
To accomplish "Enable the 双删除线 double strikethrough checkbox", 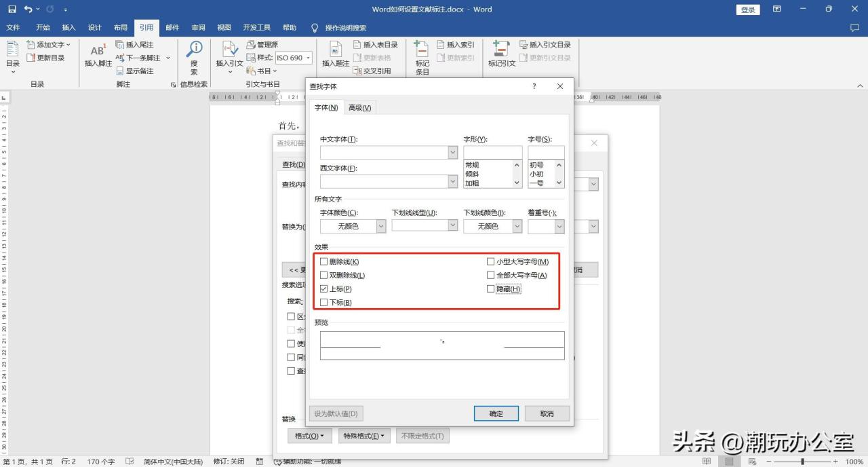I will tap(323, 275).
